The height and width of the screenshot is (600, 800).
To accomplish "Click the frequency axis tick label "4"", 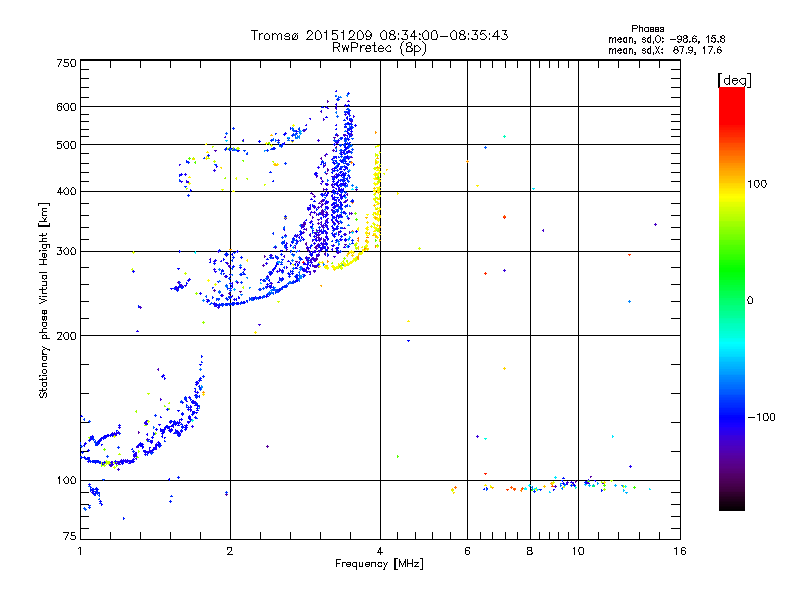I will point(380,551).
